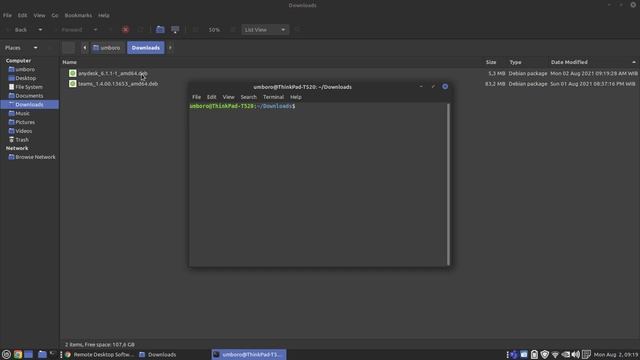Open the clipboard tray icon

click(x=534, y=355)
